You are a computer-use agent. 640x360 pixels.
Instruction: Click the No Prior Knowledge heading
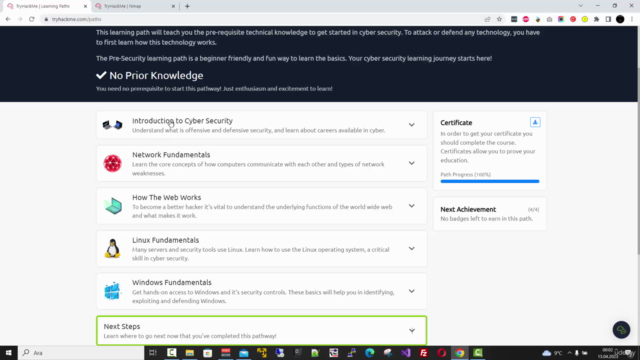pos(156,76)
